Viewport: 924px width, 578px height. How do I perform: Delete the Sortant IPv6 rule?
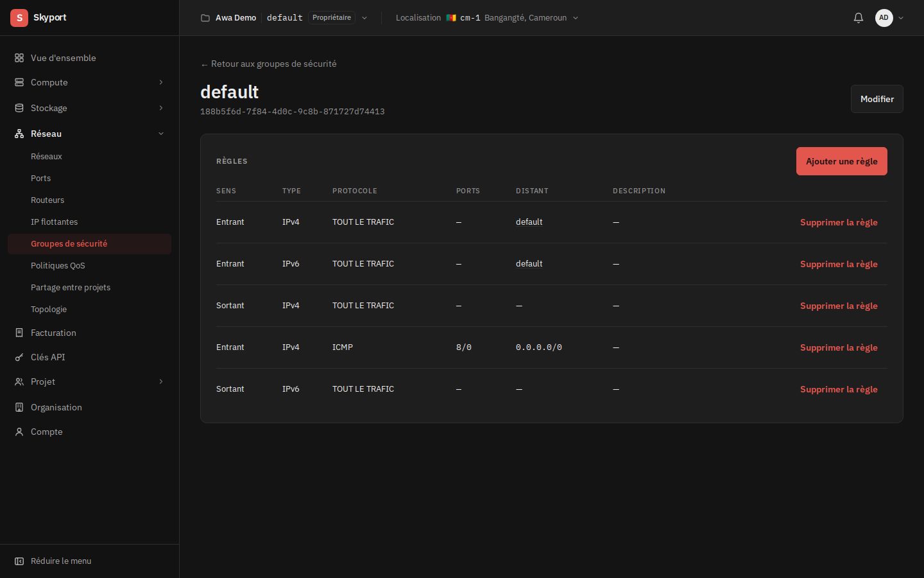click(x=839, y=389)
